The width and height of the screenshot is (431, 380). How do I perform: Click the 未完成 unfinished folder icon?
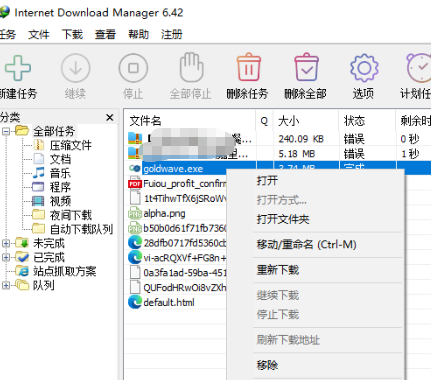(x=22, y=243)
